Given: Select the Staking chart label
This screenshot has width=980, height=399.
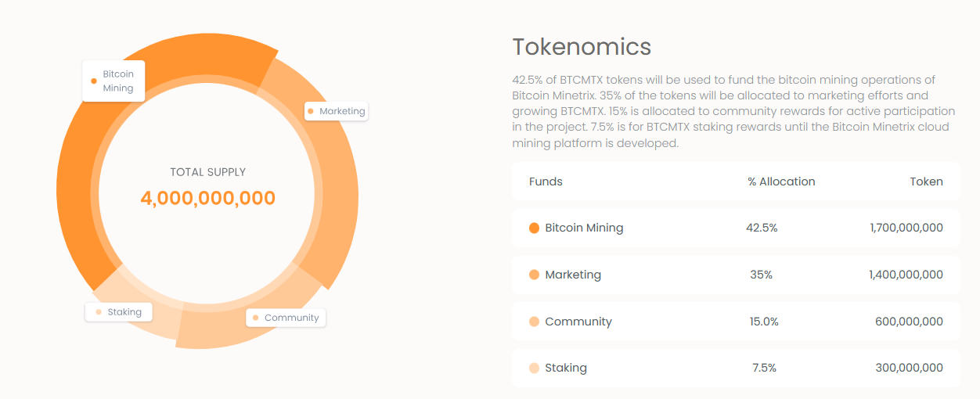Looking at the screenshot, I should click(x=119, y=312).
